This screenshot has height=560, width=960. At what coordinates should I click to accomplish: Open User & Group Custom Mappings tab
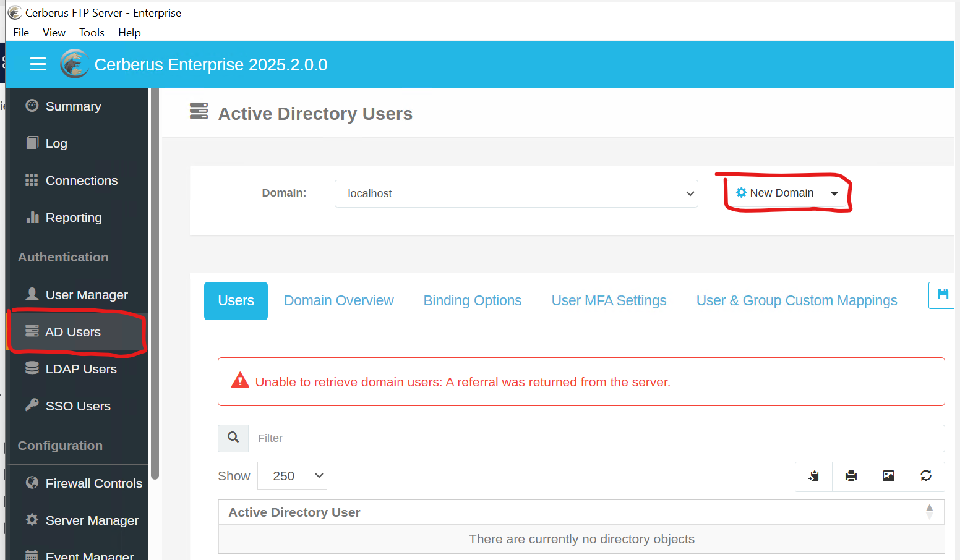point(797,301)
